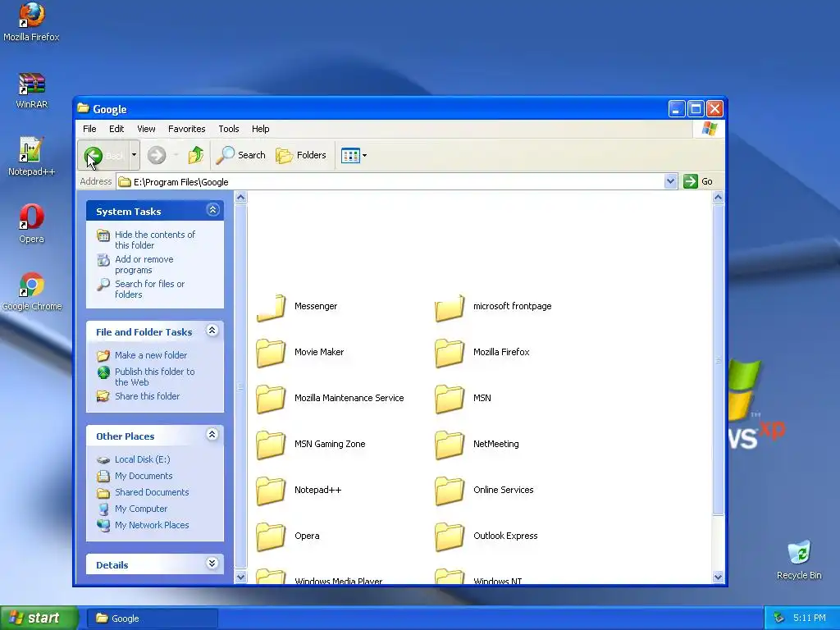Click the Google taskbar window button
The image size is (840, 630).
152,619
